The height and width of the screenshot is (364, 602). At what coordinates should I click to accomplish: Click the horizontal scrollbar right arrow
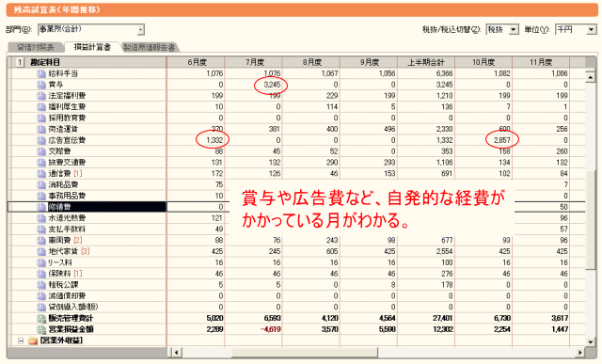click(580, 352)
